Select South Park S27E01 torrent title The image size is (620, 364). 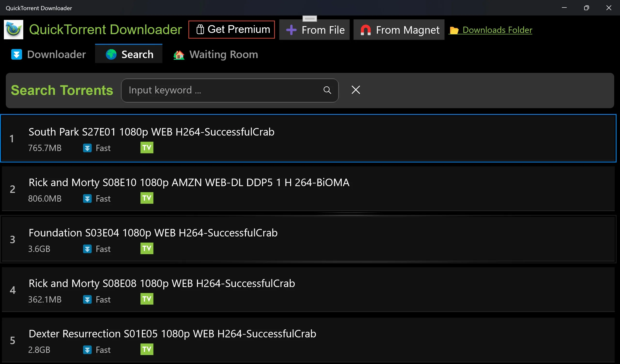pyautogui.click(x=152, y=132)
